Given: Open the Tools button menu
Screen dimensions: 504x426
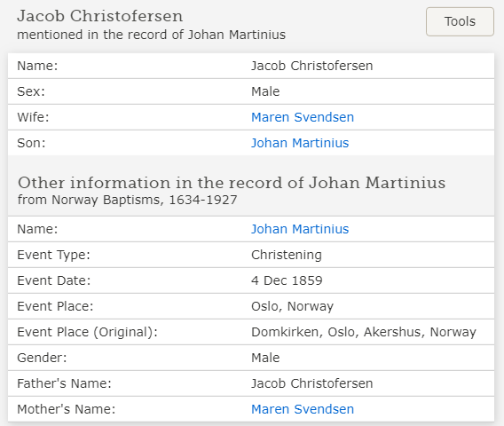Looking at the screenshot, I should pos(460,21).
